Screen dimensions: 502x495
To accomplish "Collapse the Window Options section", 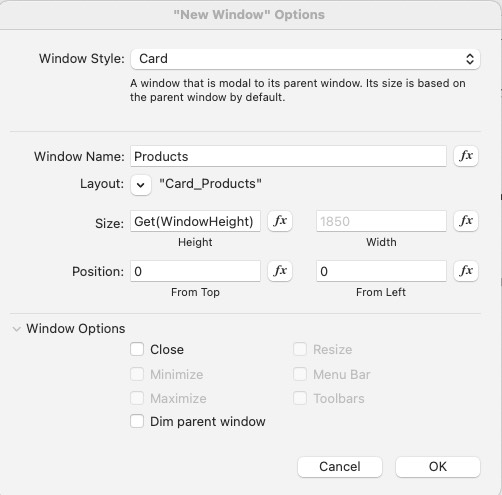I will coord(16,329).
